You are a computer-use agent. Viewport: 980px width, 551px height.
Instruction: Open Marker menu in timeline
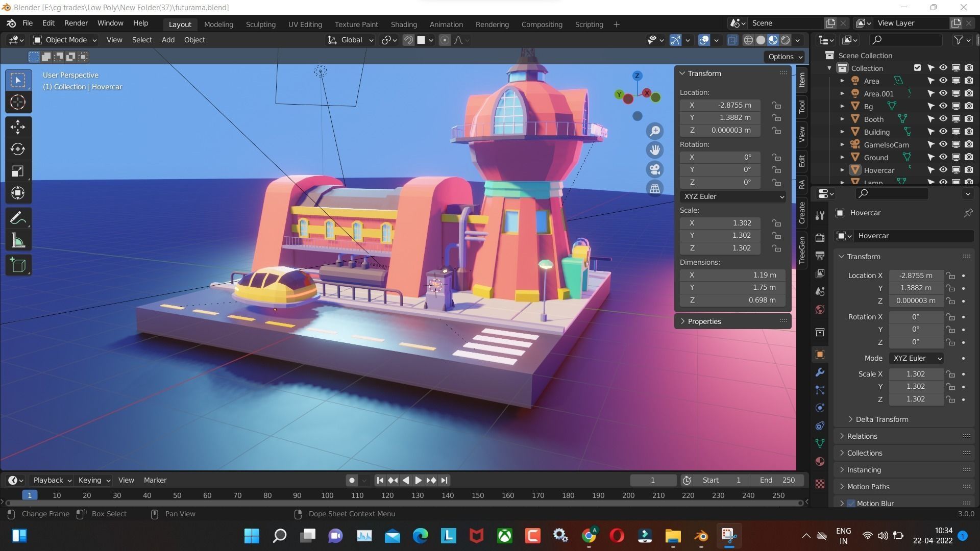(155, 480)
